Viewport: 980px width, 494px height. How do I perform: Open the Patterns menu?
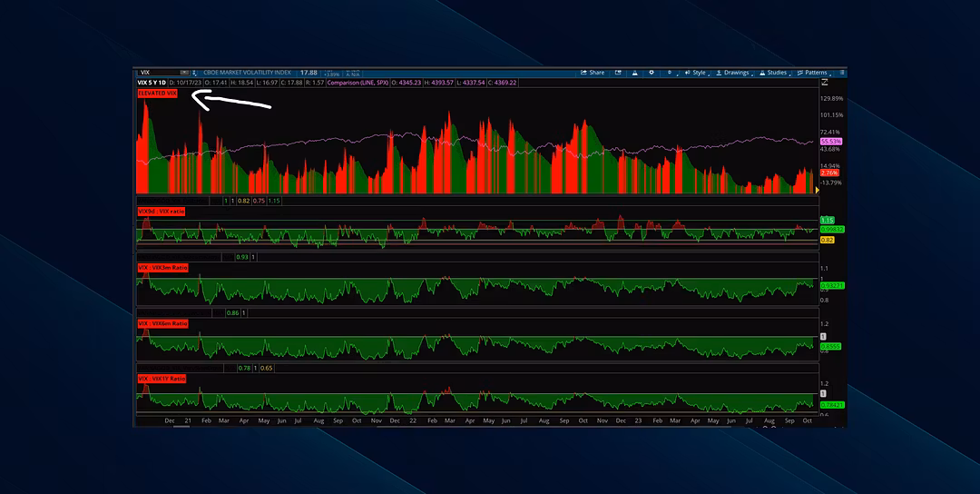point(812,73)
